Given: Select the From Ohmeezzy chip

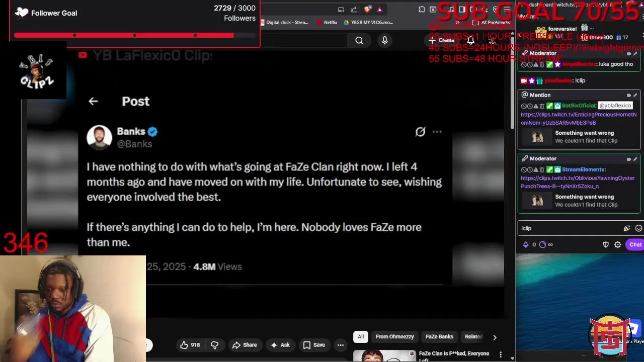Looking at the screenshot, I should coord(394,336).
